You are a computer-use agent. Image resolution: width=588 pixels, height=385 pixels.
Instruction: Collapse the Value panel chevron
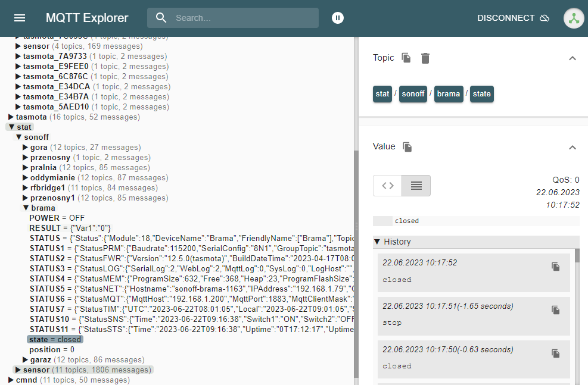573,147
